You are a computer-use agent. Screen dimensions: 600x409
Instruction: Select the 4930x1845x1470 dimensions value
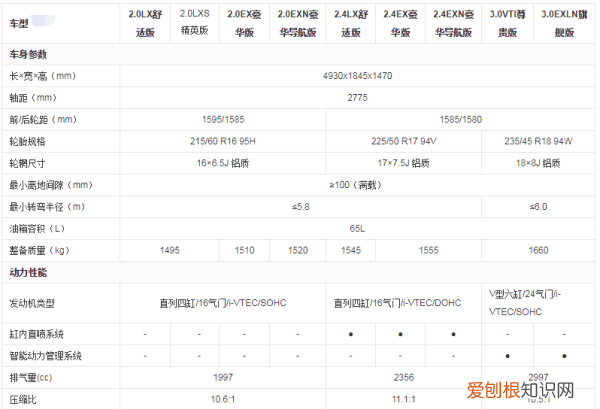click(357, 76)
